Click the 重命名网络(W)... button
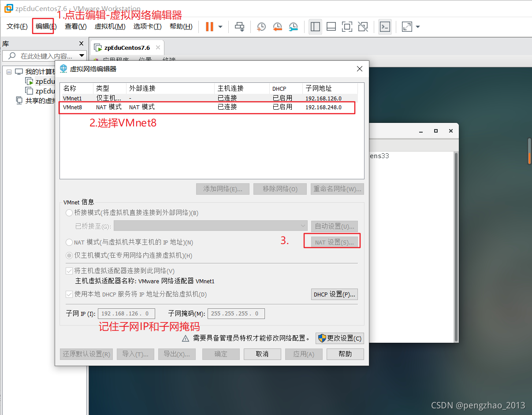The width and height of the screenshot is (532, 415). pos(337,189)
